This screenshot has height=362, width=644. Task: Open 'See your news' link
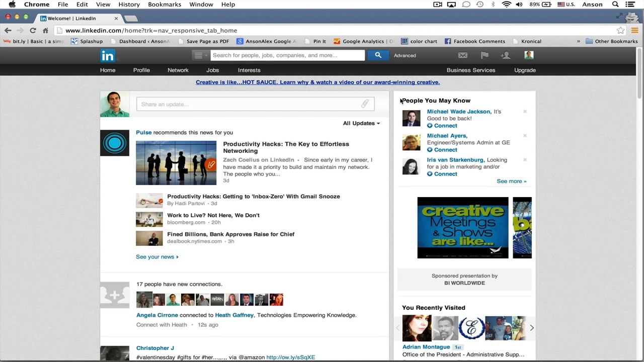tap(157, 257)
